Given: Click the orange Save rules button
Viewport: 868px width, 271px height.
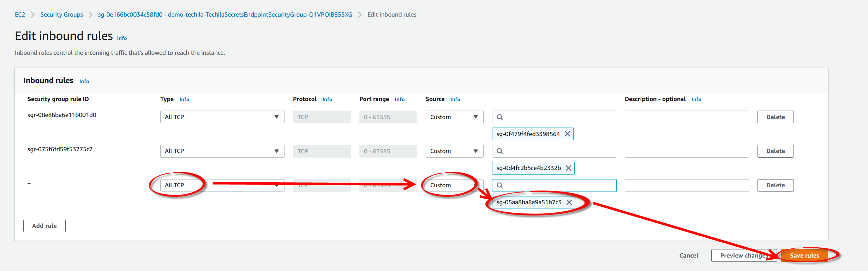Looking at the screenshot, I should click(x=804, y=255).
